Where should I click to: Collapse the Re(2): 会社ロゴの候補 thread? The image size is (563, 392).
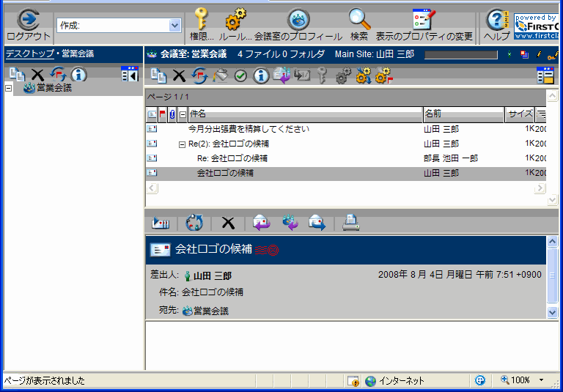pyautogui.click(x=182, y=144)
